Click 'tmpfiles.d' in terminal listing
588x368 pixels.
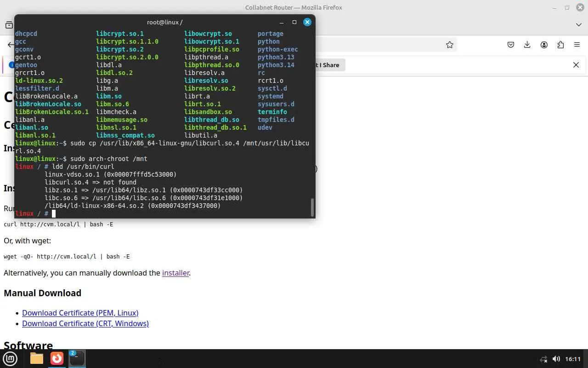(276, 120)
